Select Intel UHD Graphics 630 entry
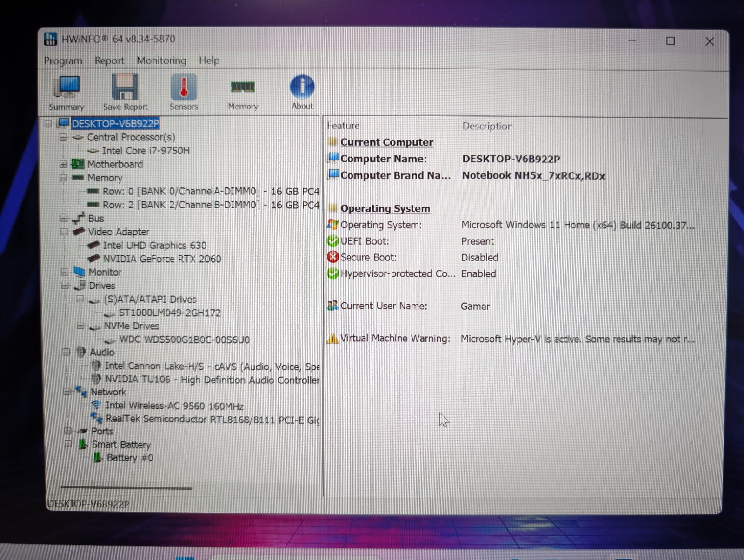This screenshot has width=744, height=560. [154, 245]
